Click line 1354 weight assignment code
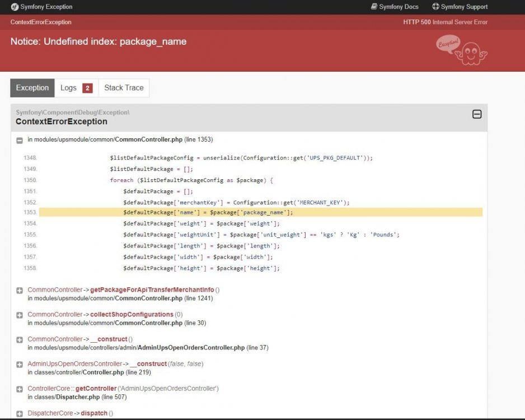Screen dimensions: 525x420 click(x=201, y=224)
